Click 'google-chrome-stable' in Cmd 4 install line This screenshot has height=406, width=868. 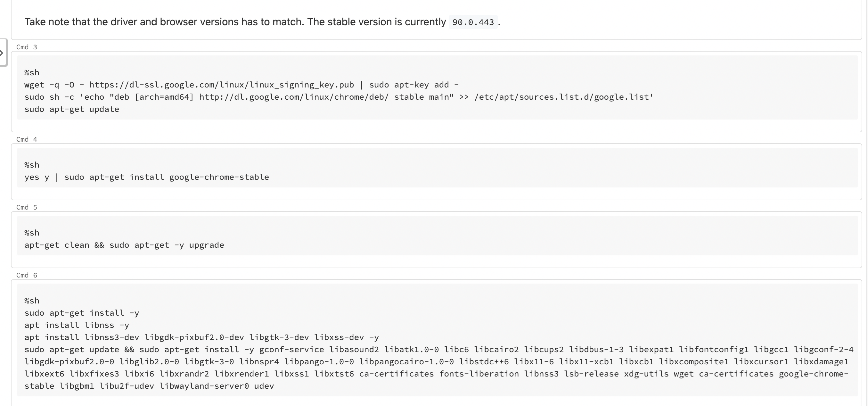click(219, 177)
